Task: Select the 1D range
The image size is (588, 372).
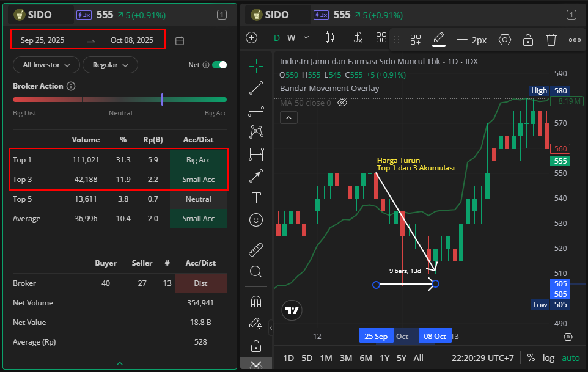Action: 288,358
